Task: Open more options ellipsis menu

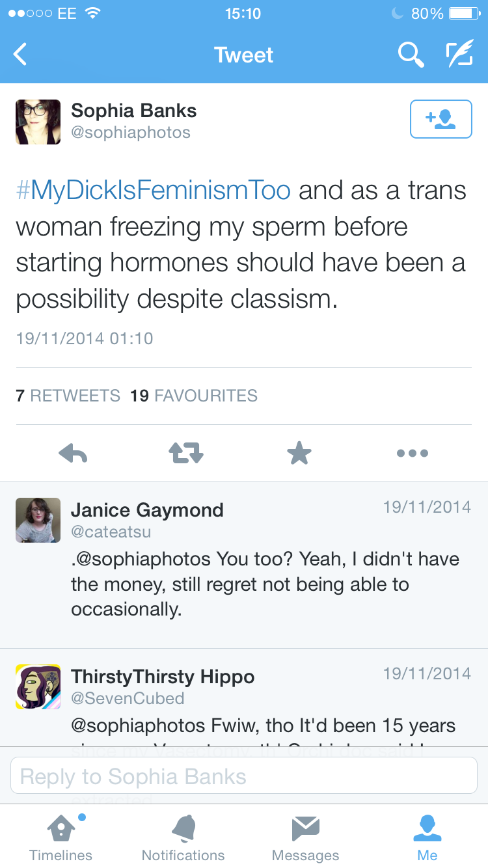Action: (413, 453)
